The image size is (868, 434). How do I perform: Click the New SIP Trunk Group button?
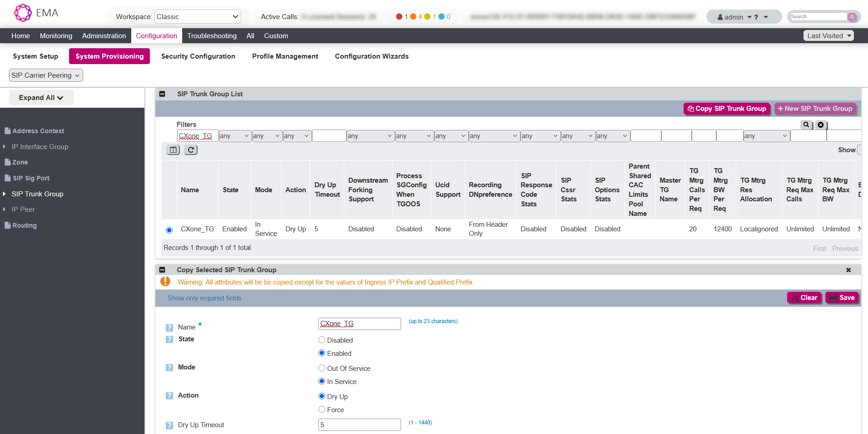[x=815, y=109]
